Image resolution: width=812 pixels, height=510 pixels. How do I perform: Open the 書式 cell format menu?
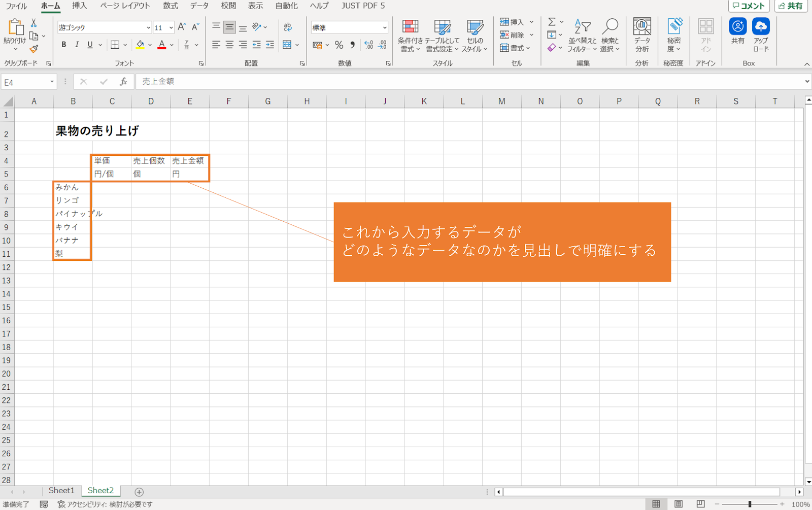click(515, 48)
